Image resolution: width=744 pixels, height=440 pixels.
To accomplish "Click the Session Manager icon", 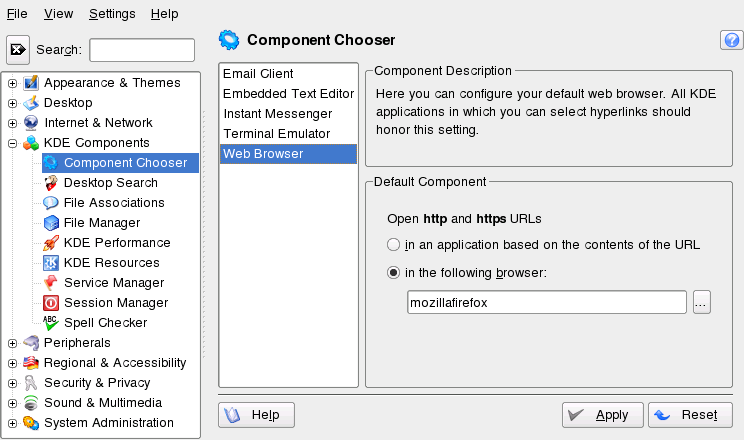I will point(51,303).
